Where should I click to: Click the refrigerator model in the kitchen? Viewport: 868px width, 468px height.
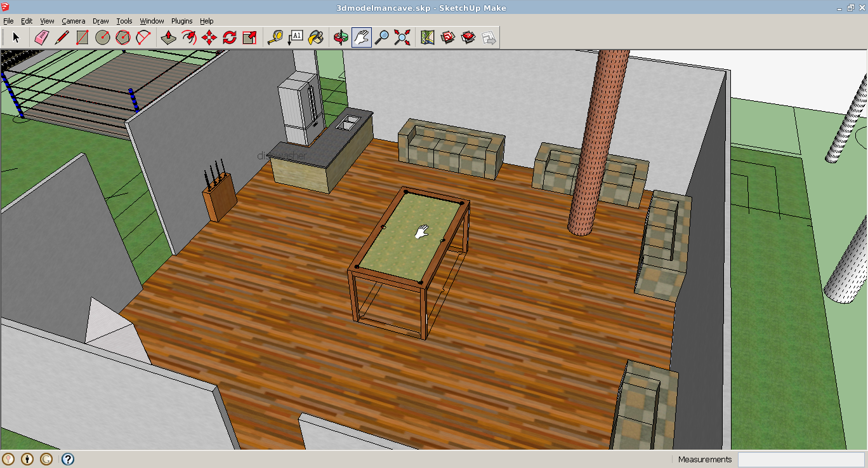click(x=301, y=108)
